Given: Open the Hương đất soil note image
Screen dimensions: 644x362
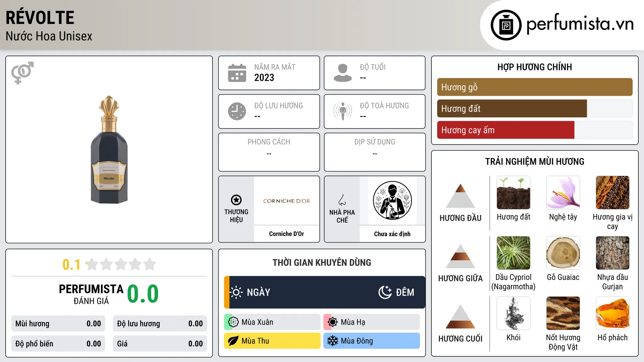Looking at the screenshot, I should pyautogui.click(x=514, y=193).
